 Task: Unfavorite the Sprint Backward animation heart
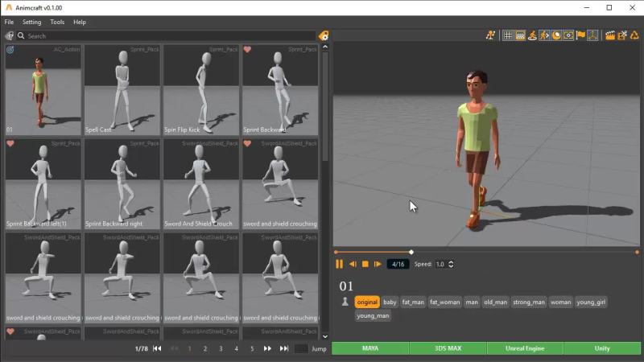pos(247,50)
